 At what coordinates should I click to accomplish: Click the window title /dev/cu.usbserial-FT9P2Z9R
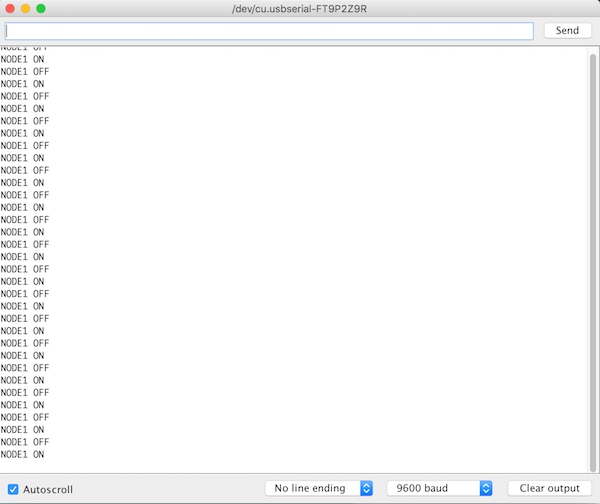pos(299,9)
